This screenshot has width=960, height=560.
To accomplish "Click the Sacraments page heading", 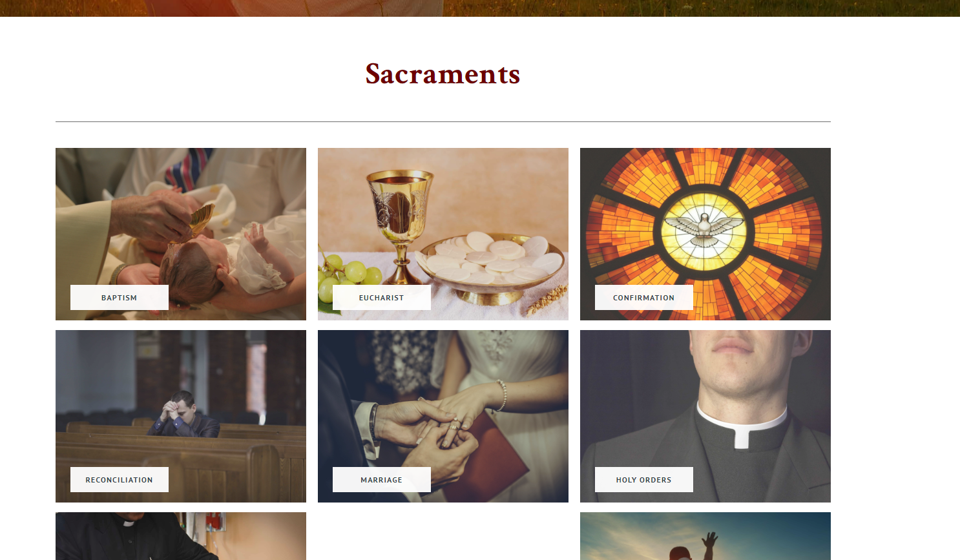I will coord(443,74).
